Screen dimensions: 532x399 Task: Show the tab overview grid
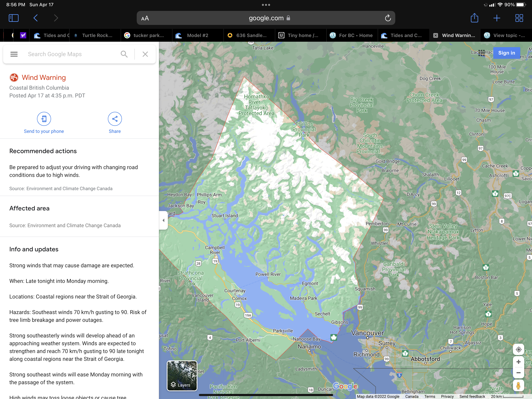pyautogui.click(x=519, y=18)
